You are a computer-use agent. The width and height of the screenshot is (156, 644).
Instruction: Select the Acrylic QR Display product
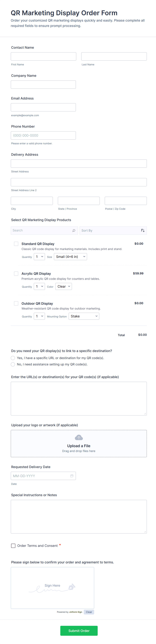[16, 273]
